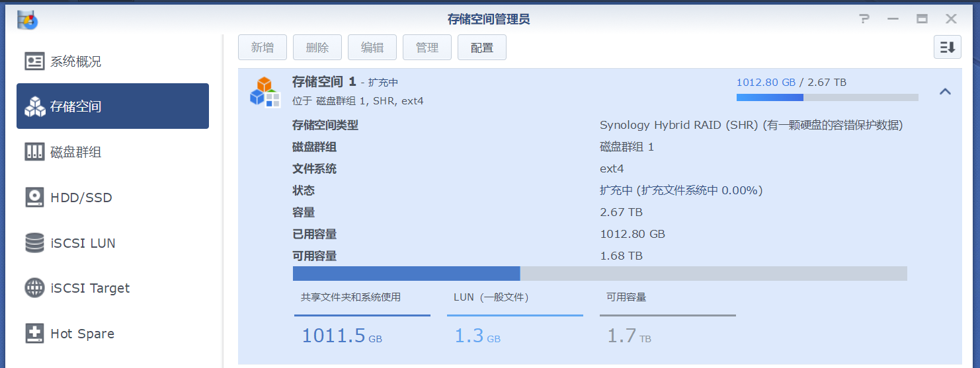
Task: Click the wide capacity usage bar
Action: point(600,274)
